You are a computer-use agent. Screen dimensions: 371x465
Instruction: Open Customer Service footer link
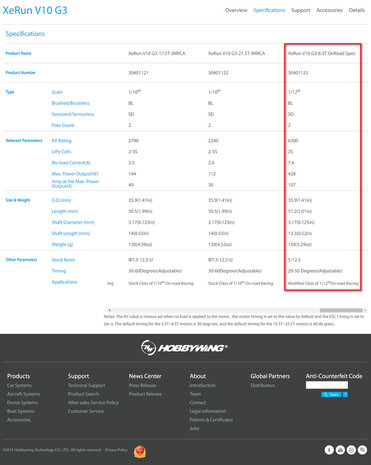[86, 411]
